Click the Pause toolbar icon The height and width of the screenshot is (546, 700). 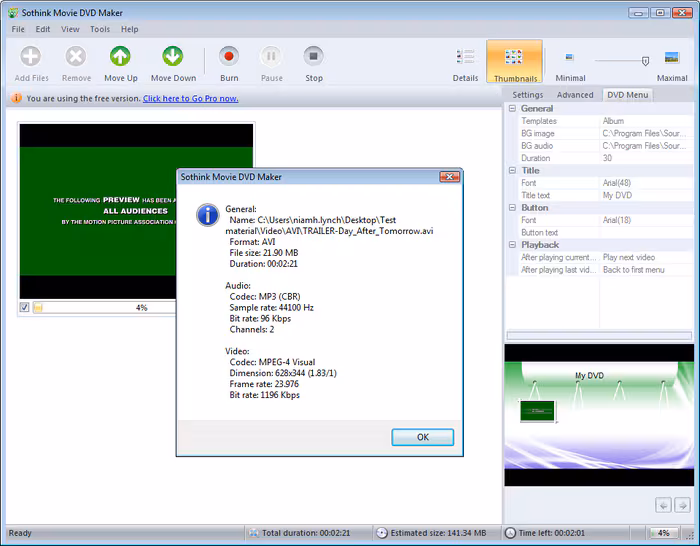[x=271, y=57]
